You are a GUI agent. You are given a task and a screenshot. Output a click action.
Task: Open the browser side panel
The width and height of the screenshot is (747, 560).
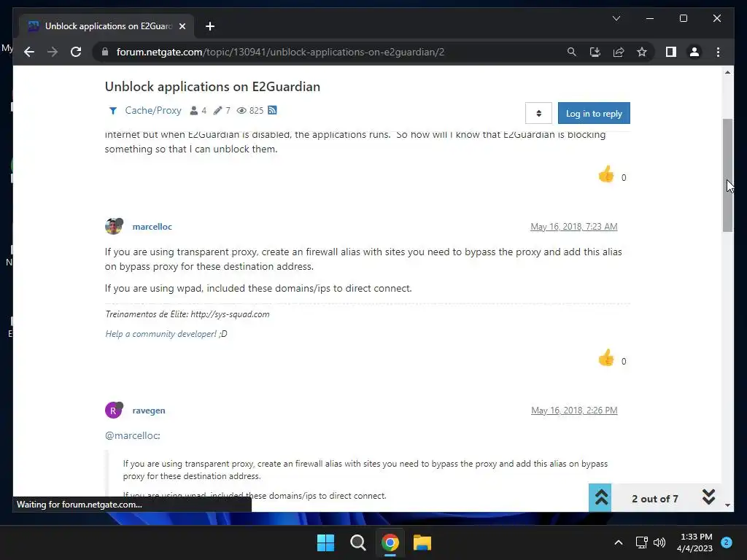coord(671,52)
